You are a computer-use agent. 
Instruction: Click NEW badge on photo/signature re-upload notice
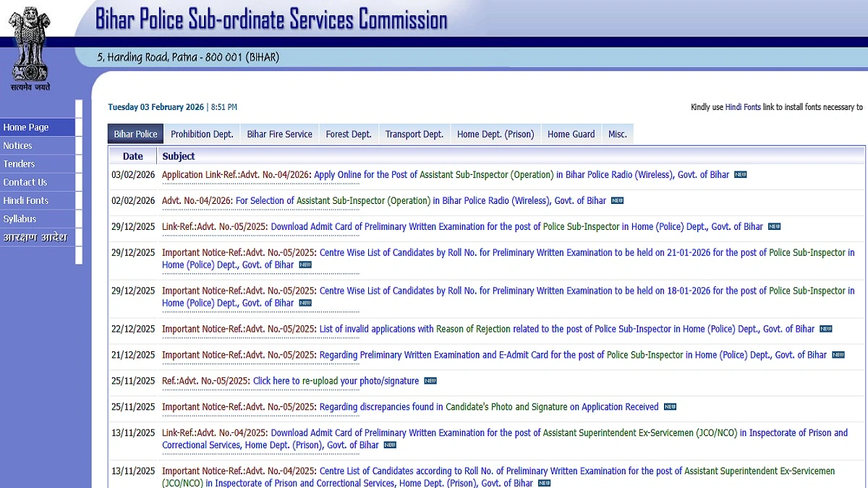430,380
